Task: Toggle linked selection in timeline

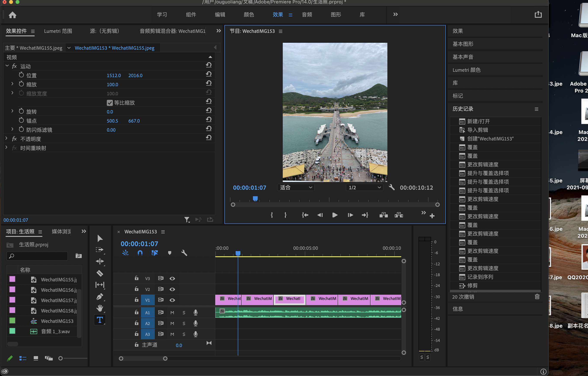Action: [x=155, y=253]
